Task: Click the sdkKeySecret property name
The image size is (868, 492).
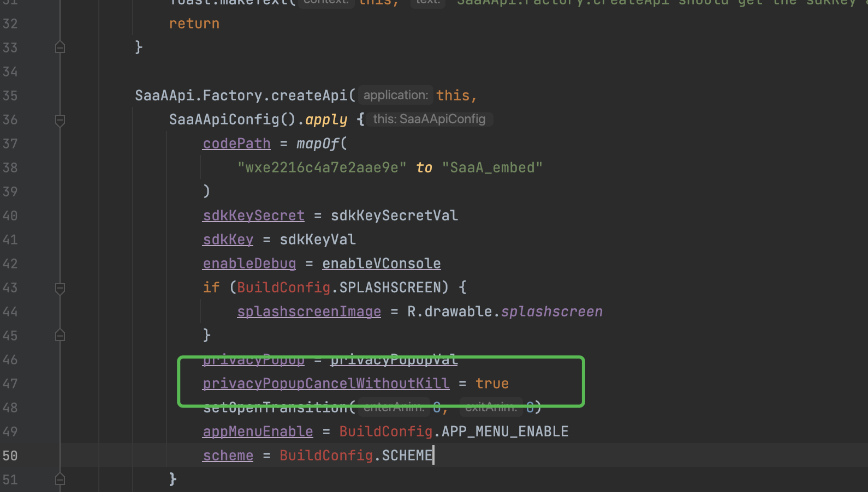Action: click(x=253, y=215)
